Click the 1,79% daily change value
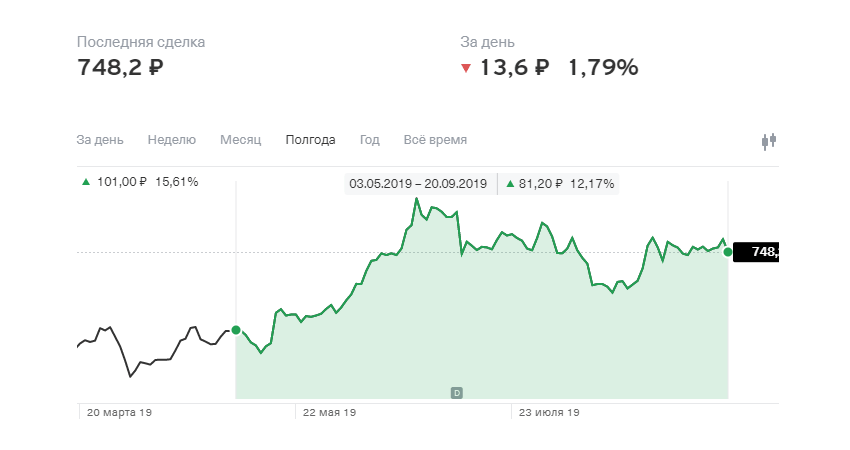This screenshot has width=850, height=450. (603, 68)
